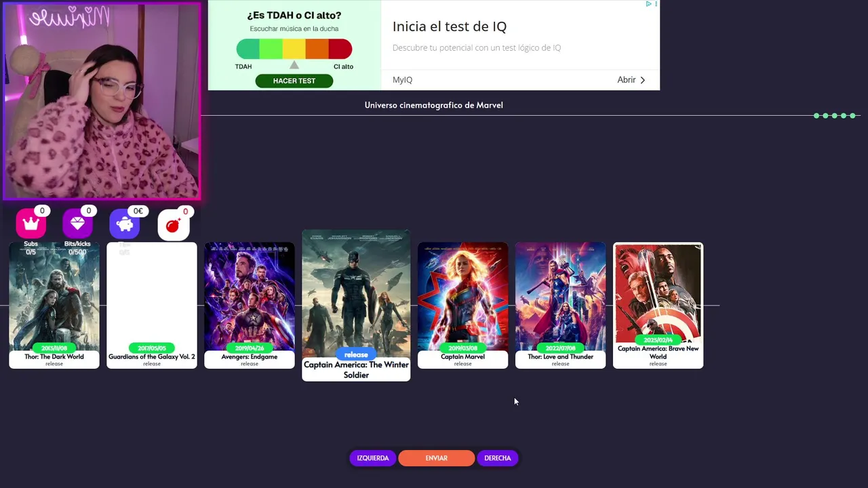Select the Thor: The Dark World card

(x=54, y=306)
